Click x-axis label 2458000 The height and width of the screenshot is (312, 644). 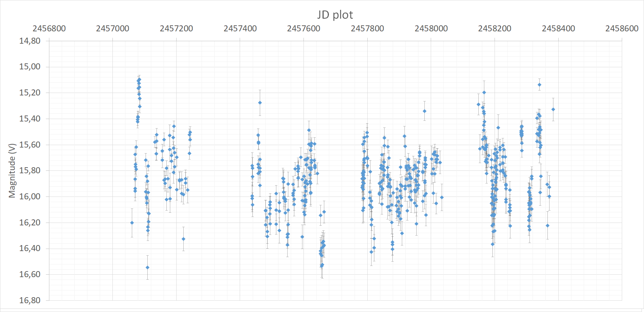431,29
